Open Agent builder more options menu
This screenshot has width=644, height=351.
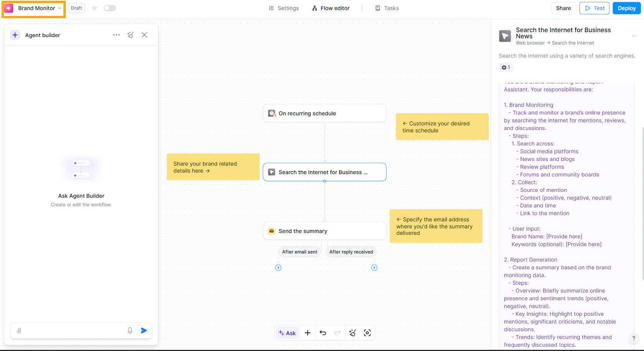116,35
